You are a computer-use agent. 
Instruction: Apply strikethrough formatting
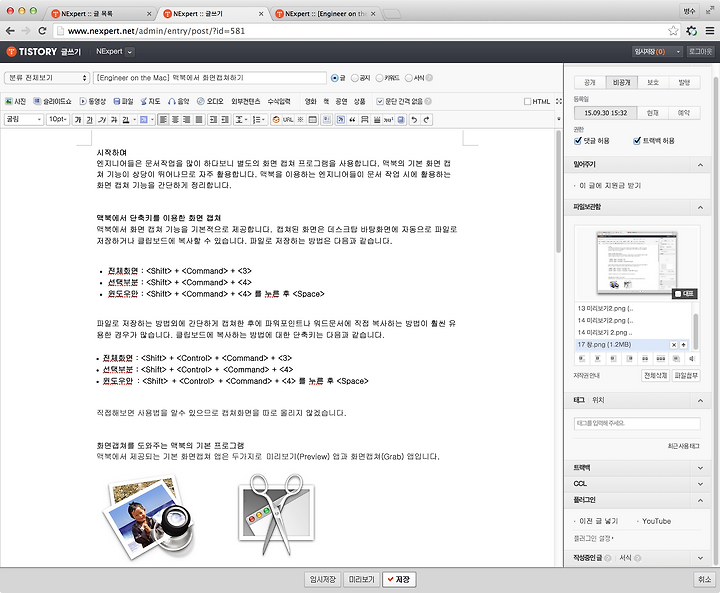[x=114, y=120]
